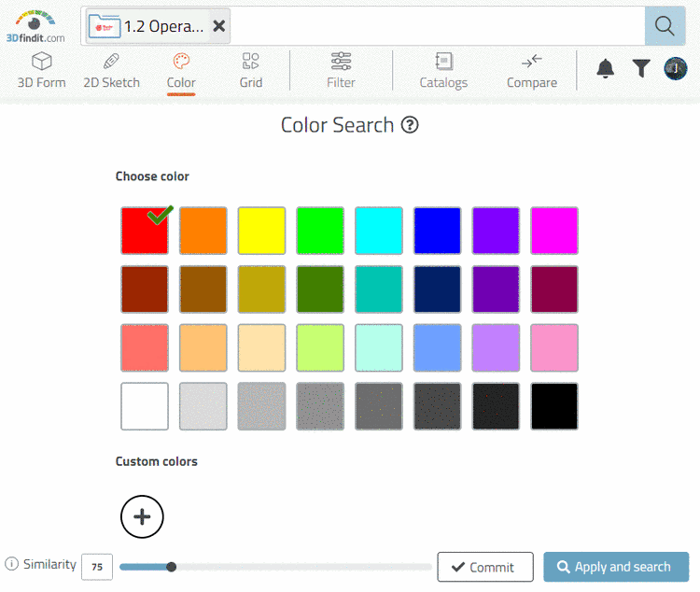Click the Similarity value input field

point(97,567)
